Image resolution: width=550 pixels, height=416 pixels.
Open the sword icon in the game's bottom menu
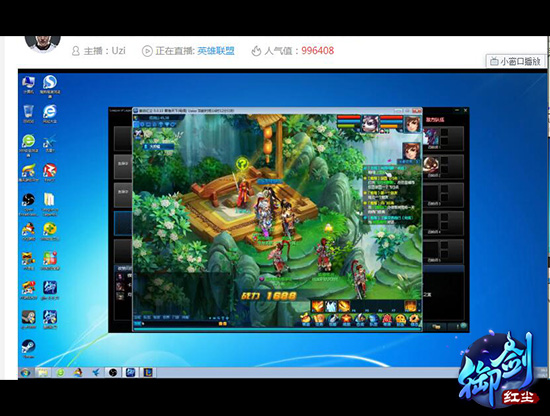333,319
